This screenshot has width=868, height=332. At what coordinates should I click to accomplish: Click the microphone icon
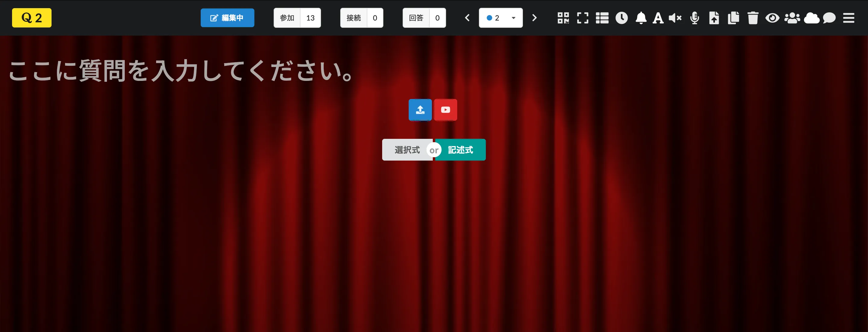[x=694, y=18]
